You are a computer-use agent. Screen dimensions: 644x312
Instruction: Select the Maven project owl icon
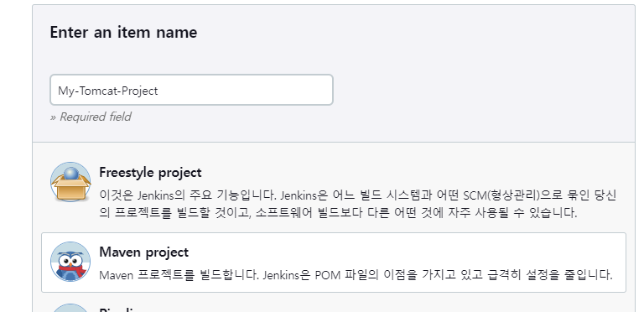[70, 262]
